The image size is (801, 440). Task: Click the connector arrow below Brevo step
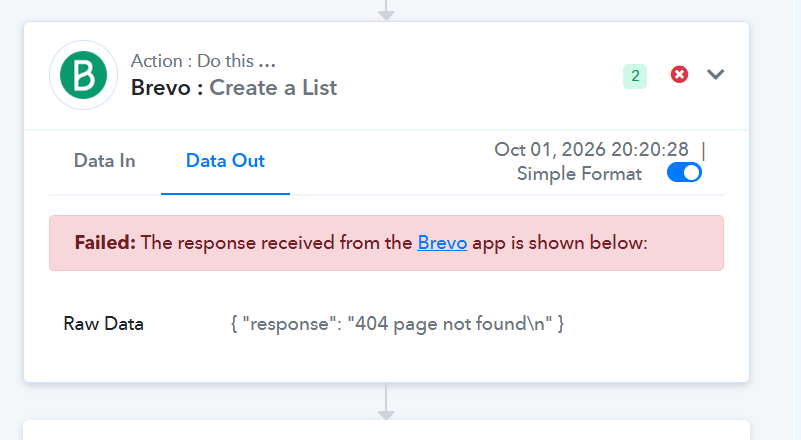coord(386,402)
